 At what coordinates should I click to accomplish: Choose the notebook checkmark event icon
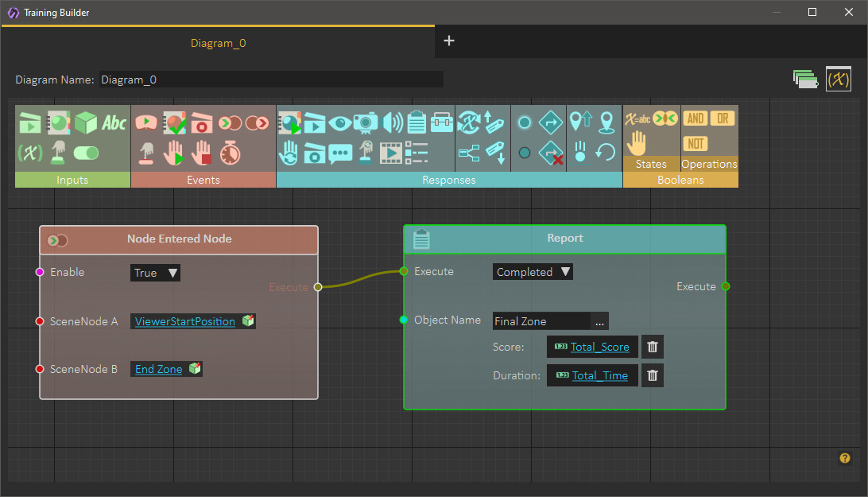click(x=174, y=123)
